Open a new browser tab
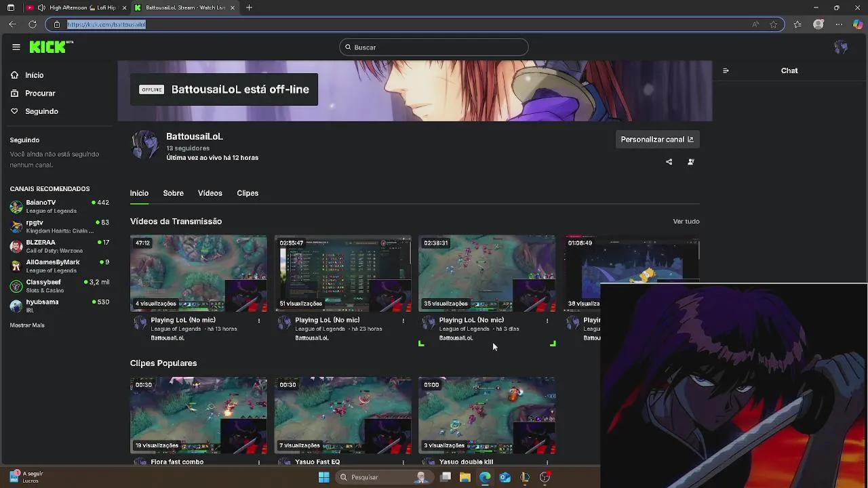 coord(249,7)
